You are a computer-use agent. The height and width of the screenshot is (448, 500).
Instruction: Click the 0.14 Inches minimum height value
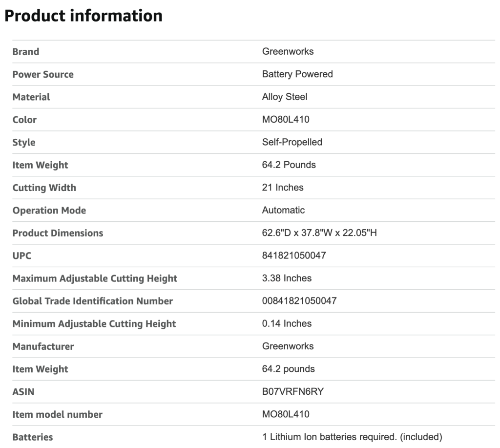pos(287,323)
